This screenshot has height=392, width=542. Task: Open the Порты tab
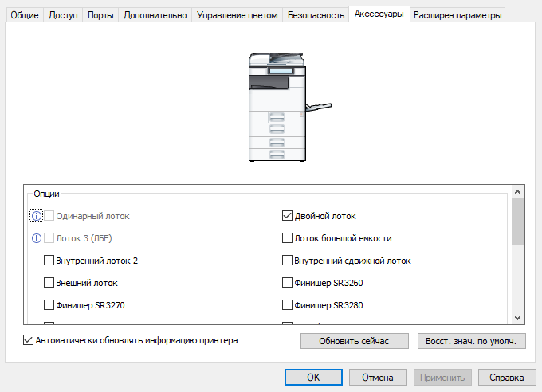point(100,15)
